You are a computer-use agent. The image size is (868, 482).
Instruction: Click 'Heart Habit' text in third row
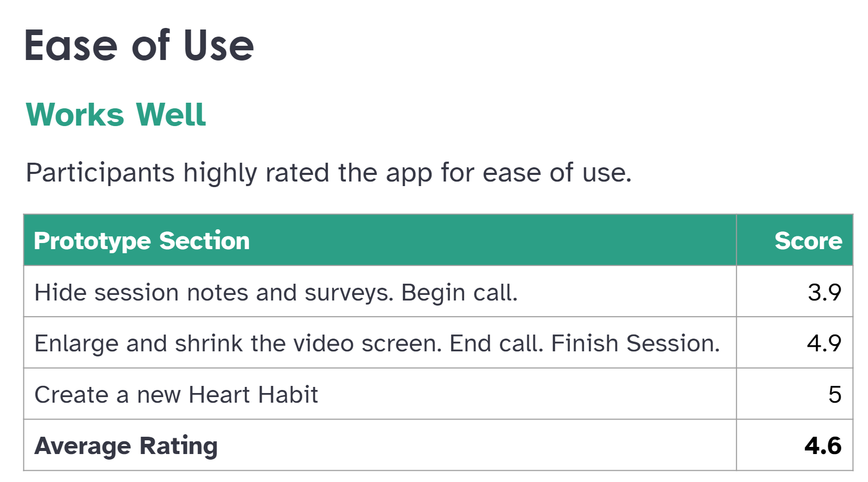(x=253, y=395)
